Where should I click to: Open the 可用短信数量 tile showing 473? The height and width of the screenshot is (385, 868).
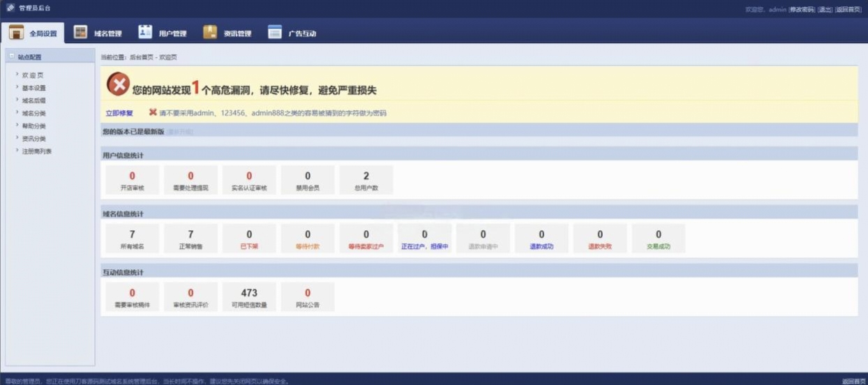pos(249,297)
